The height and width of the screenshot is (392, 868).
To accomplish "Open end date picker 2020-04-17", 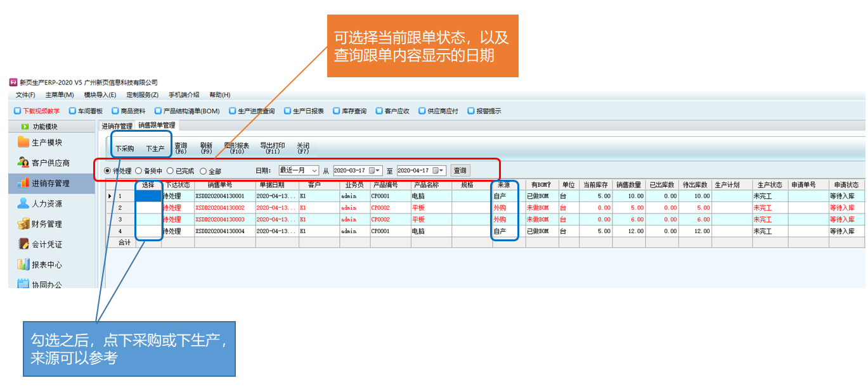I will tap(438, 171).
